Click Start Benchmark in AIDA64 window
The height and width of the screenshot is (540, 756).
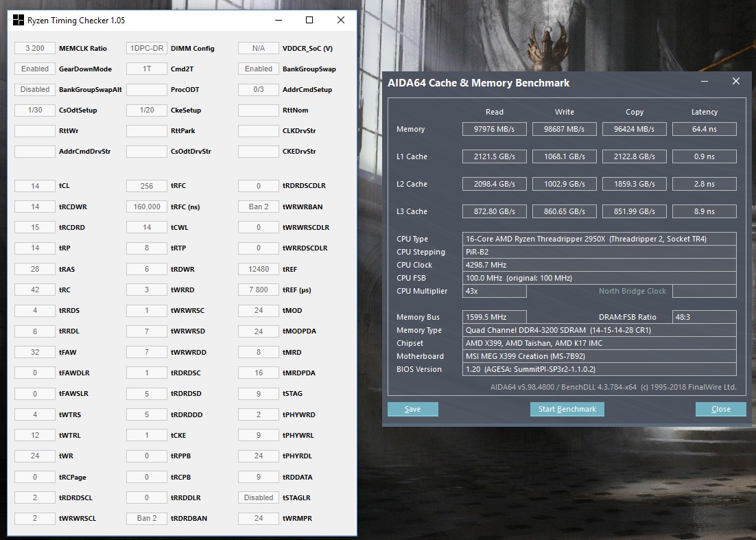(x=567, y=409)
